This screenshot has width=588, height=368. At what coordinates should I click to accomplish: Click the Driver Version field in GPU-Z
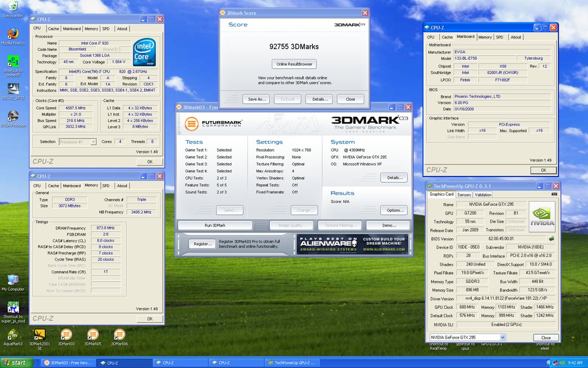[506, 298]
